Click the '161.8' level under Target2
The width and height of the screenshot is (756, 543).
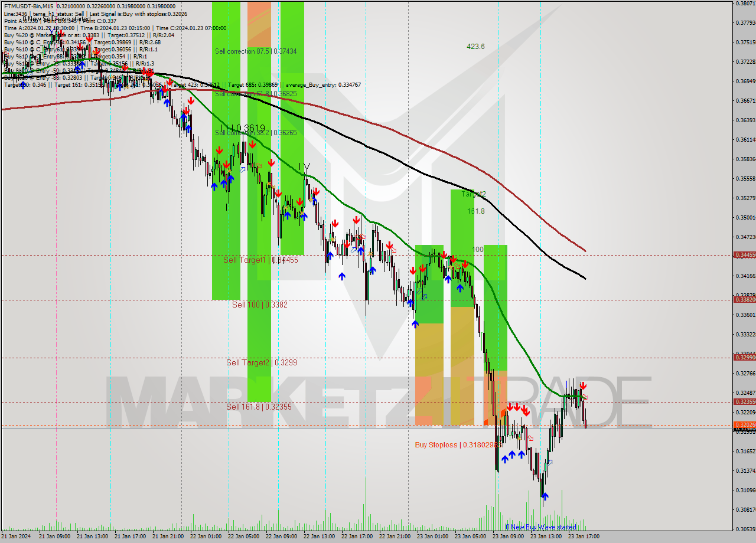475,211
